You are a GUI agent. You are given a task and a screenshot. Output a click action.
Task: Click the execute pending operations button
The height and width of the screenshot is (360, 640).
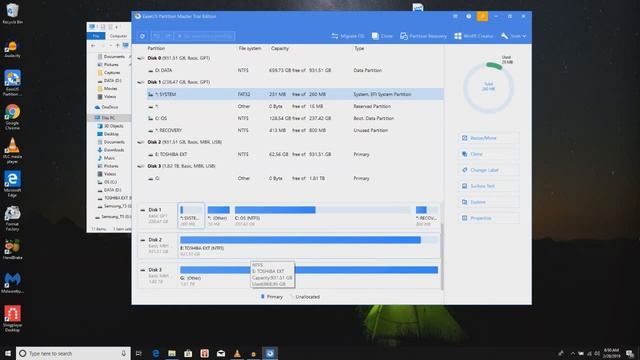[x=205, y=36]
